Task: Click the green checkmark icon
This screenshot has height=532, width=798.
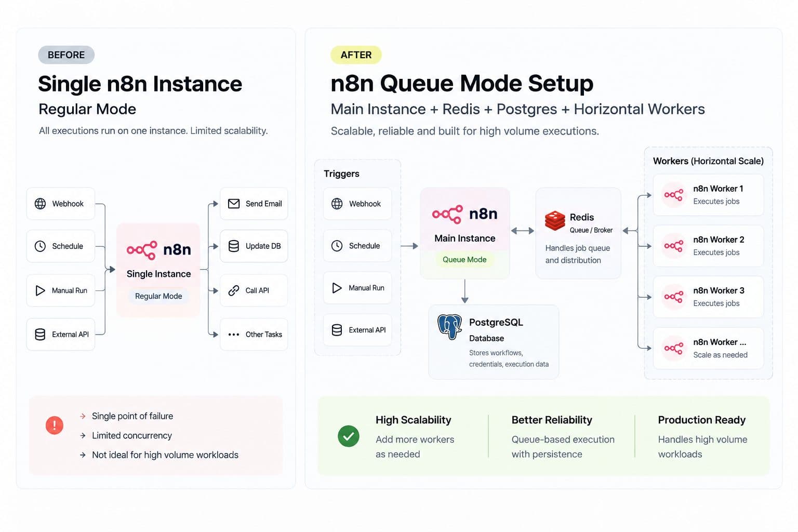Action: [x=349, y=436]
